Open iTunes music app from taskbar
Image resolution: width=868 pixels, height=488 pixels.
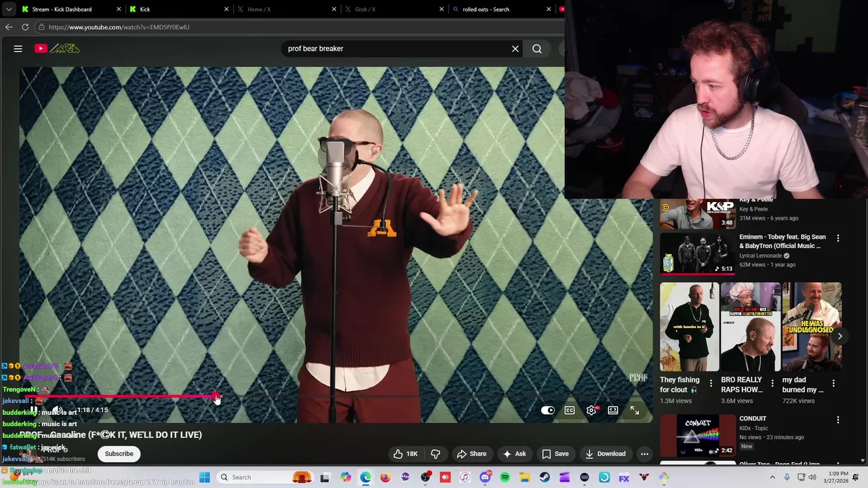[465, 477]
